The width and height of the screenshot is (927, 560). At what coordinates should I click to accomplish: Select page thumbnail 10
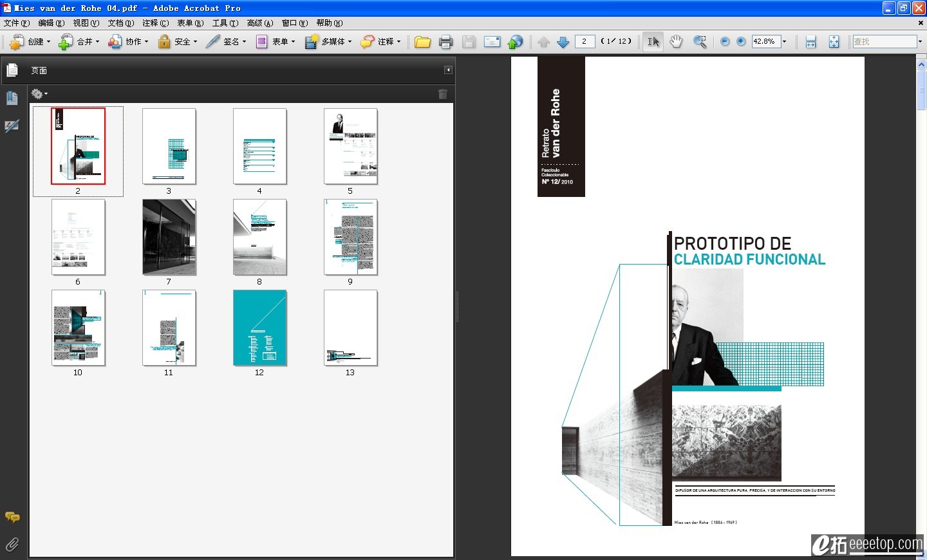[x=79, y=328]
